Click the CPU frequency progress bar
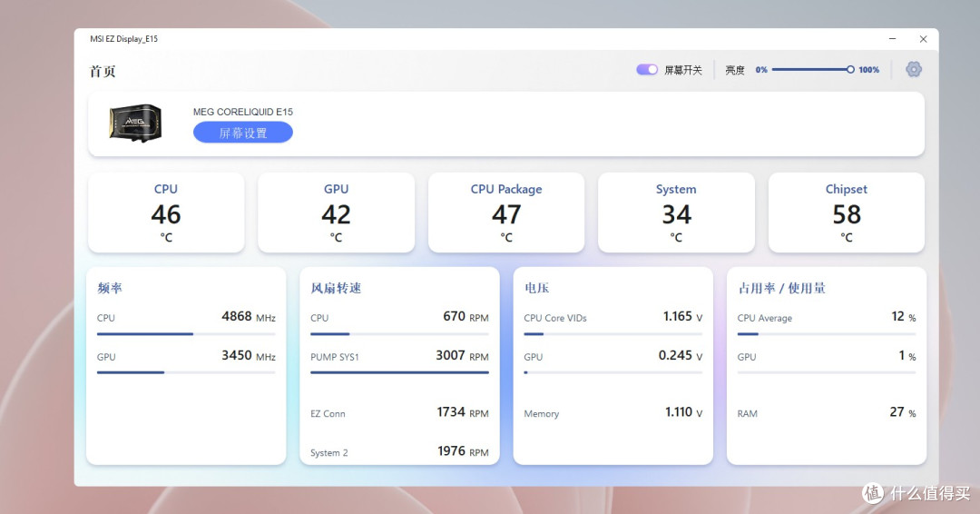 click(186, 334)
